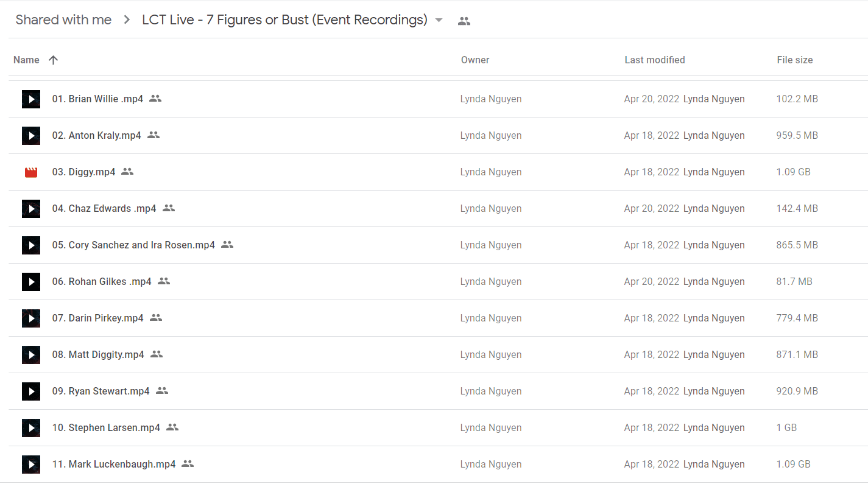Expand the breadcrumb chevron after Shared with me
Image resolution: width=868 pixels, height=484 pixels.
pyautogui.click(x=127, y=20)
